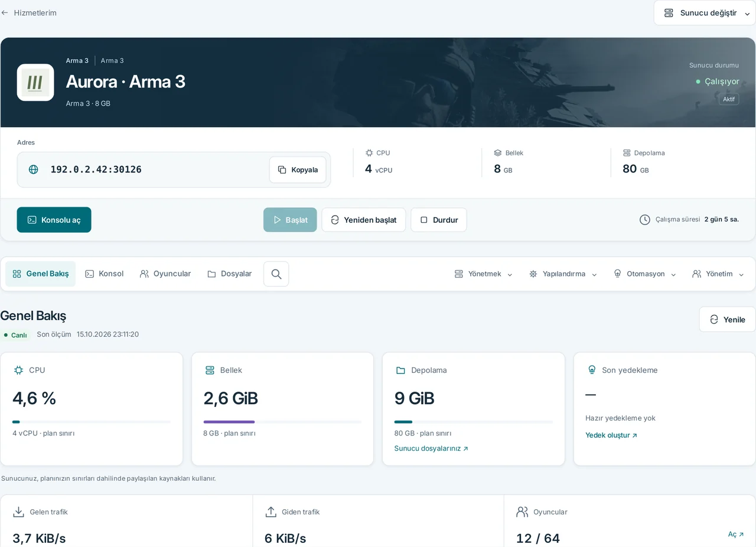Open the Oyuncular tab
The width and height of the screenshot is (756, 547).
pyautogui.click(x=165, y=274)
